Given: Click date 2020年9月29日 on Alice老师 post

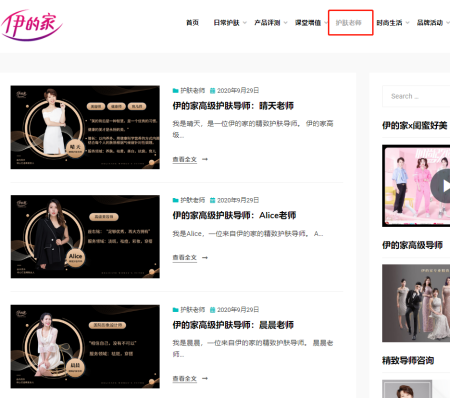Looking at the screenshot, I should coord(238,200).
